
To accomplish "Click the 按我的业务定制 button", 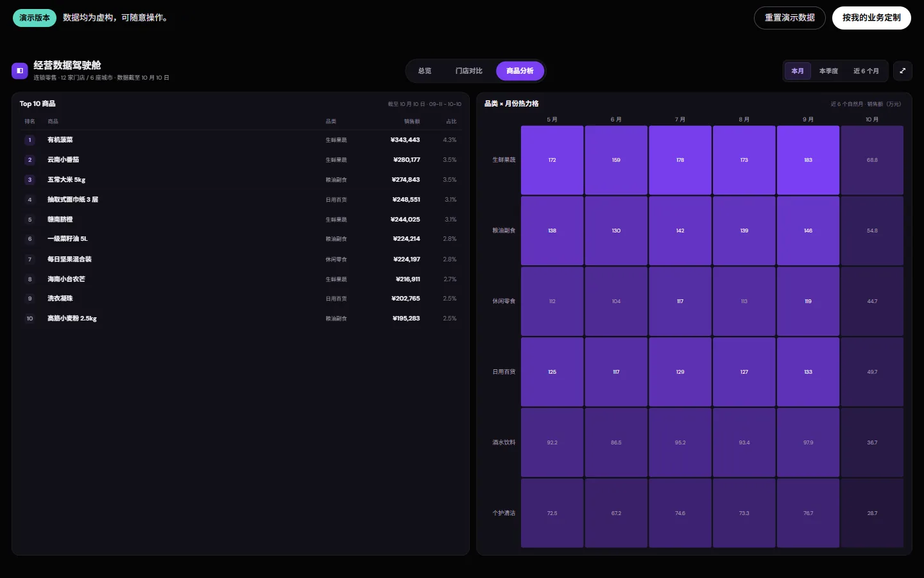I will pyautogui.click(x=871, y=18).
